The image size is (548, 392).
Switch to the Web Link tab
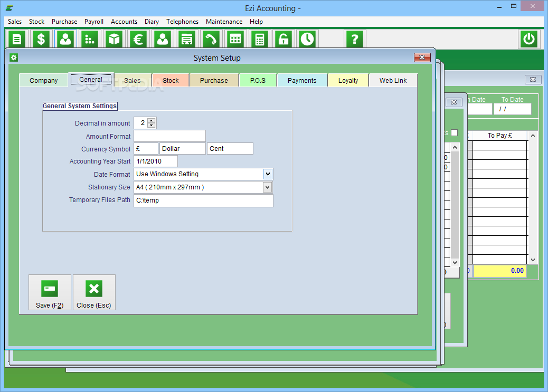(393, 80)
